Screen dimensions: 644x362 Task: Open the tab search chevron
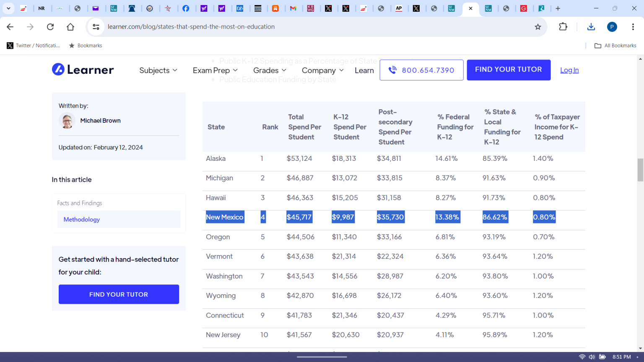pos(8,8)
